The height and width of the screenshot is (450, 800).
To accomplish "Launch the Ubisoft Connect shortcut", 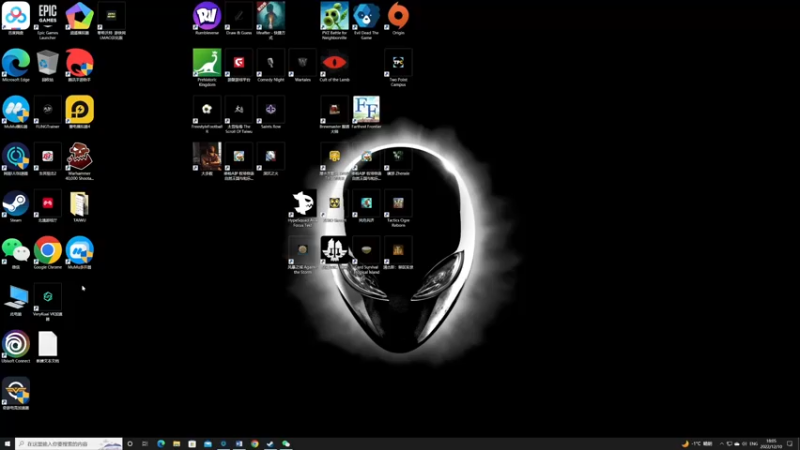I will click(x=16, y=347).
